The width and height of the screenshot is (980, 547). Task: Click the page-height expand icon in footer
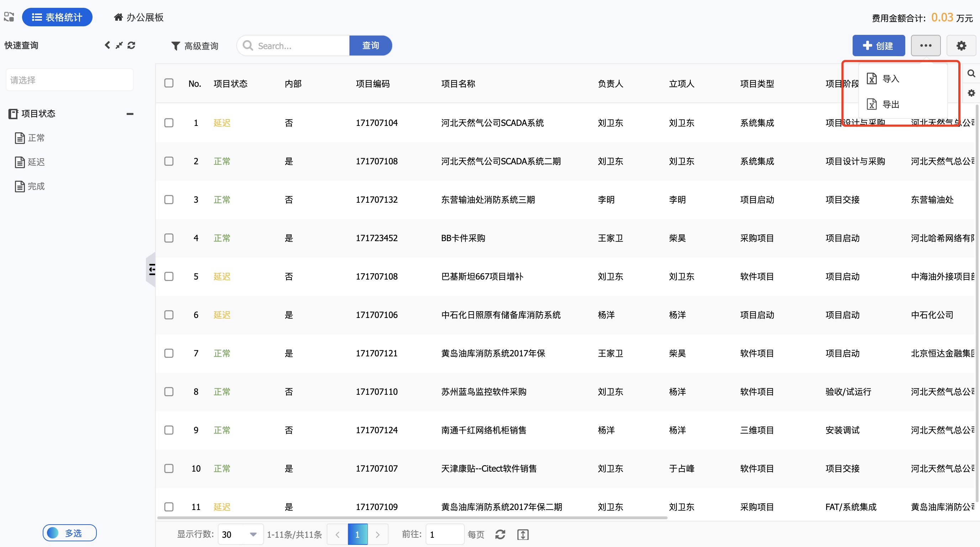pos(523,534)
